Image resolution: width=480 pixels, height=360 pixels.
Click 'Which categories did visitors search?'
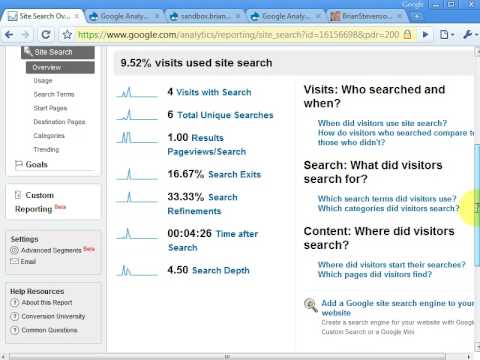click(x=388, y=208)
